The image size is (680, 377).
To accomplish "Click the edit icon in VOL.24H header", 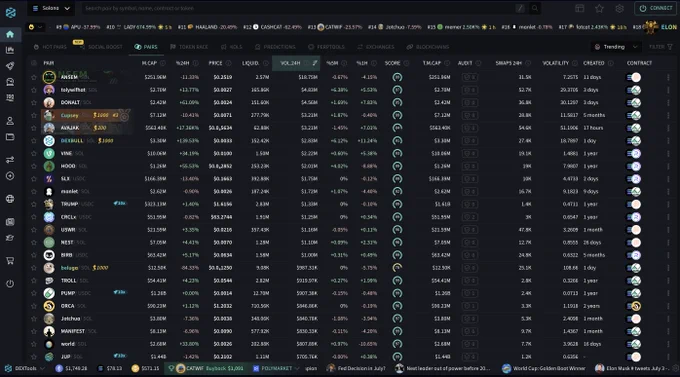I will click(x=315, y=63).
